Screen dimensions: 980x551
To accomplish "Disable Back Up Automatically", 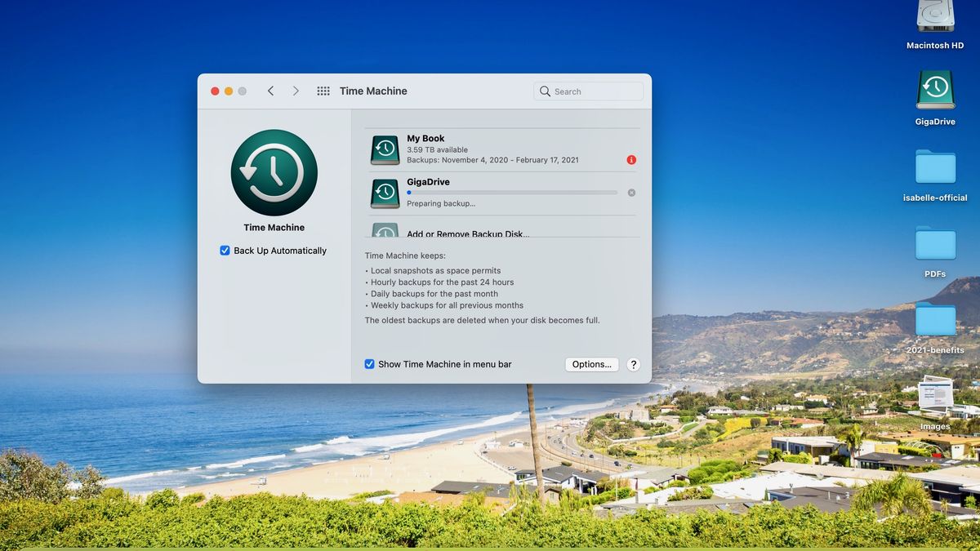I will coord(225,251).
